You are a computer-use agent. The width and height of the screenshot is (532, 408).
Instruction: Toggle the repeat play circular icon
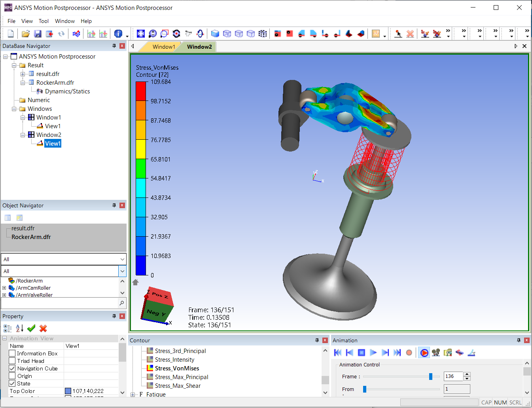pos(424,352)
